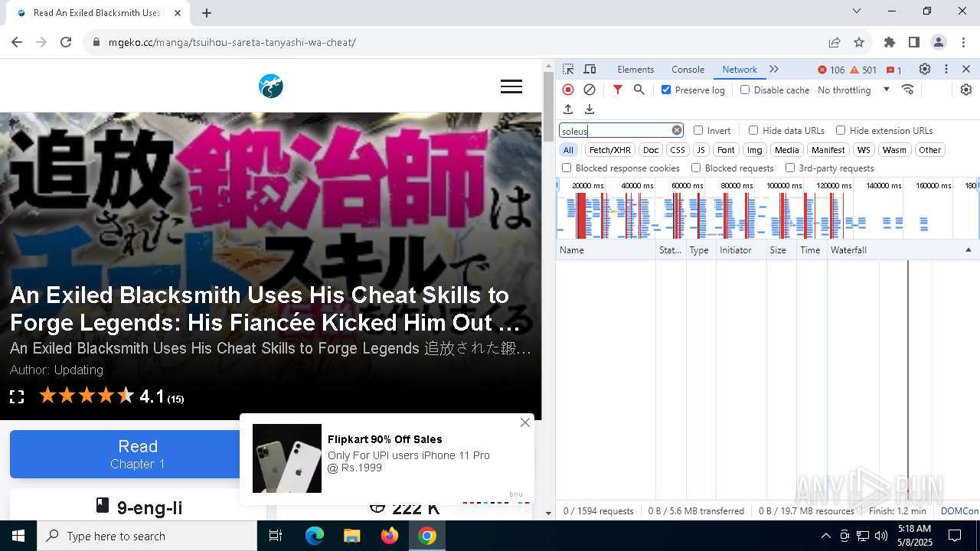Image resolution: width=980 pixels, height=551 pixels.
Task: Open the Chrome tab search chevron
Action: click(x=857, y=11)
